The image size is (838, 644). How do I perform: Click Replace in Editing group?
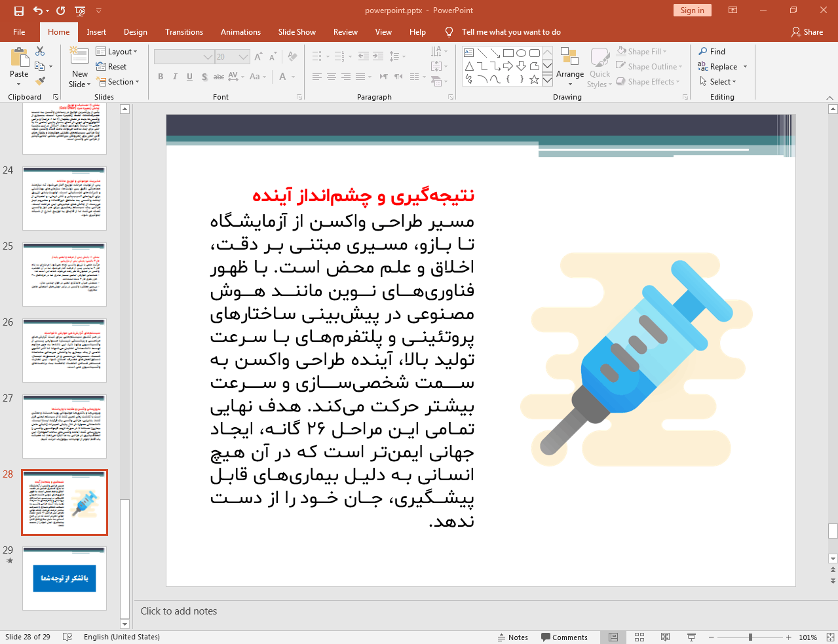(718, 67)
